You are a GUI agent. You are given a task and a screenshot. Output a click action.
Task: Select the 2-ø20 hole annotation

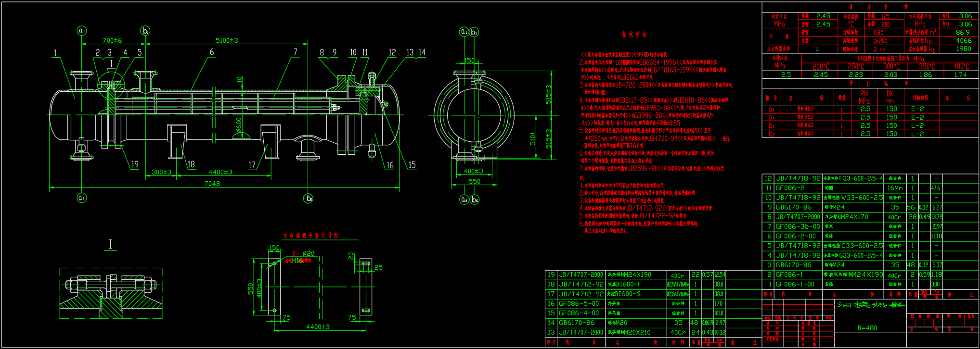[x=303, y=253]
